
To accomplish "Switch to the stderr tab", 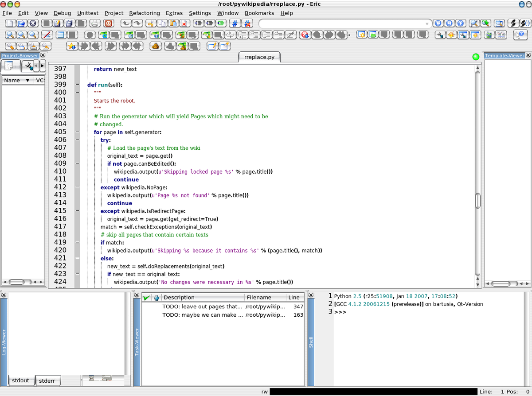I will tap(47, 380).
